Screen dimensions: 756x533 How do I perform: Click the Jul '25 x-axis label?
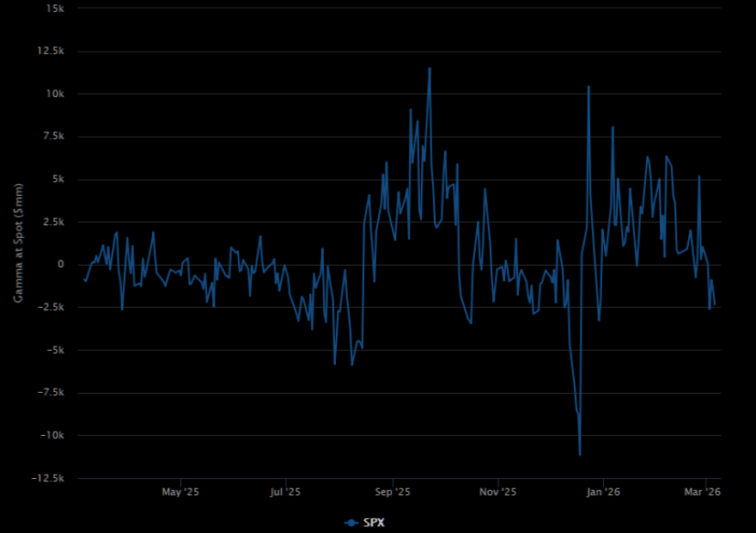pos(285,493)
